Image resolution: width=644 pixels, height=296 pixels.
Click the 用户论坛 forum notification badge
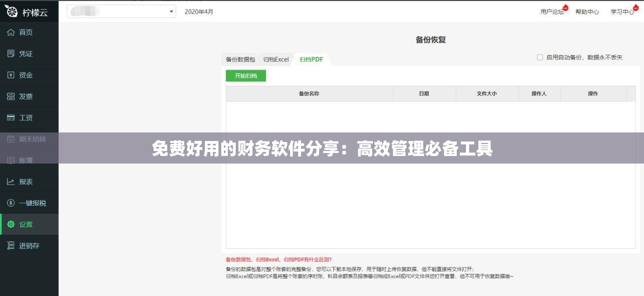tap(565, 7)
